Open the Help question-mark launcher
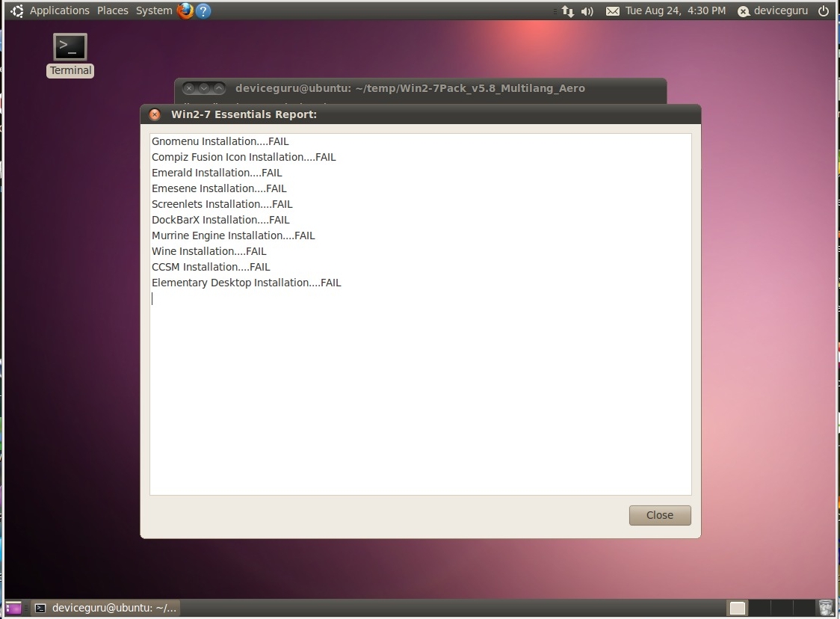 pyautogui.click(x=203, y=10)
